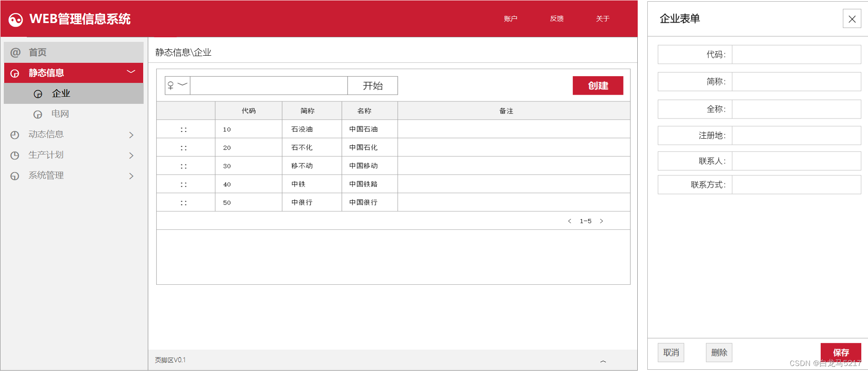Open 账户 in the top bar

510,19
